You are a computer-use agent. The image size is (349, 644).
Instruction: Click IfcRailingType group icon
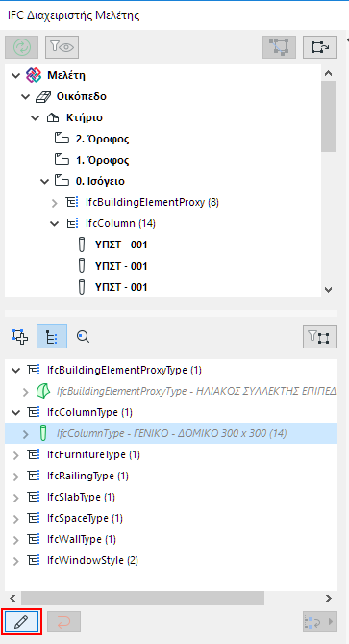click(34, 476)
